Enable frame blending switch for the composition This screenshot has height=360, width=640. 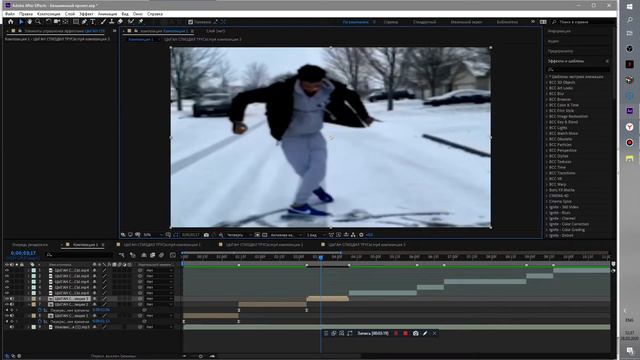click(x=152, y=255)
